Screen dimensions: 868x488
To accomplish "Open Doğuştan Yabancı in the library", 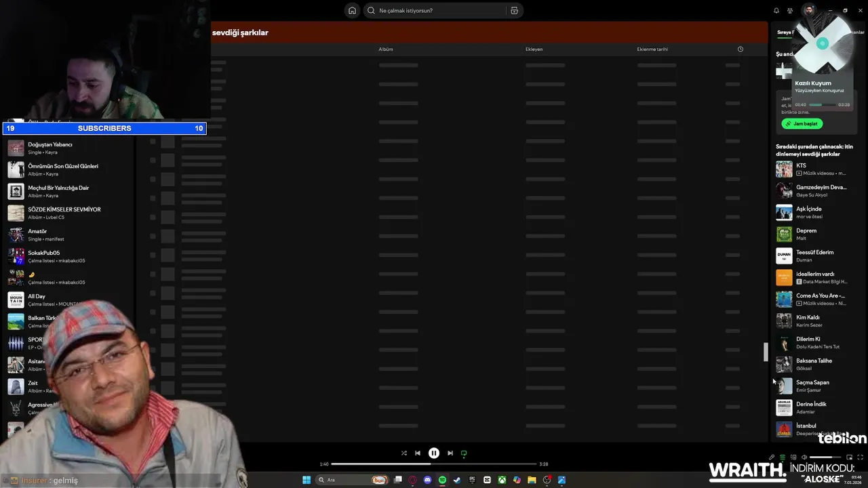I will click(x=68, y=148).
